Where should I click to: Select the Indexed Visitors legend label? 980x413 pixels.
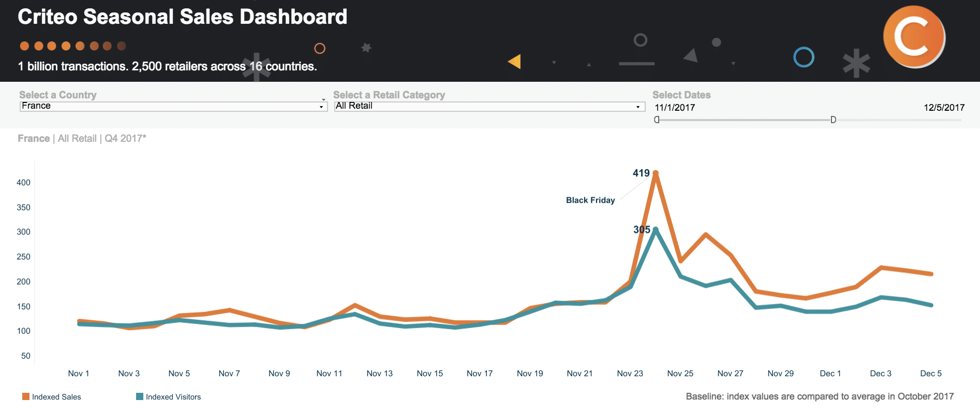[173, 397]
